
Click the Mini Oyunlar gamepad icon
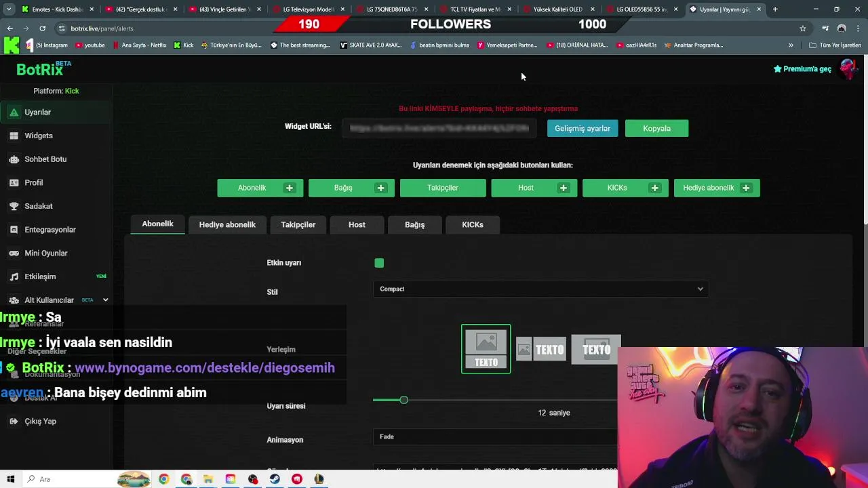(14, 253)
